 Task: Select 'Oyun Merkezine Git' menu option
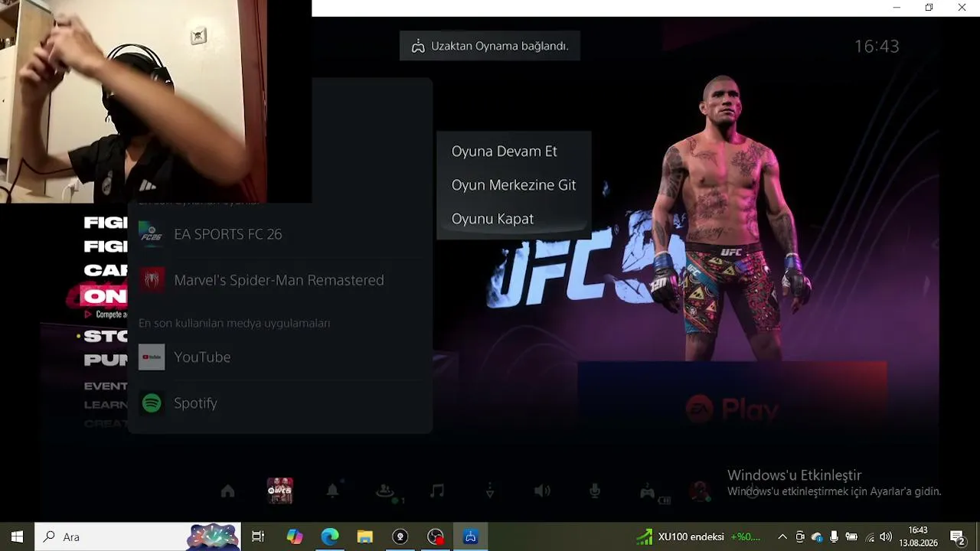[514, 185]
